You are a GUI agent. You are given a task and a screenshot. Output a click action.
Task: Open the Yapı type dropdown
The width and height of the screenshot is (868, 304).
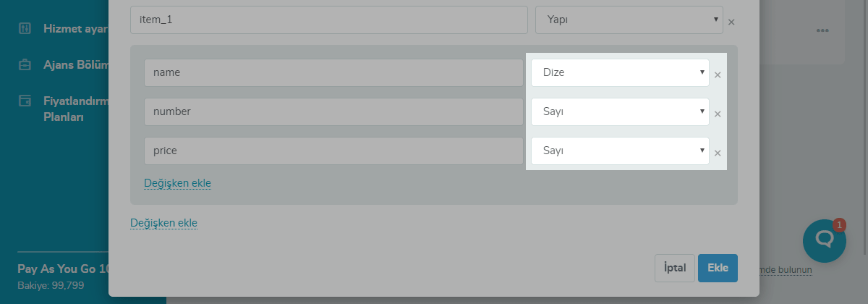(x=629, y=20)
